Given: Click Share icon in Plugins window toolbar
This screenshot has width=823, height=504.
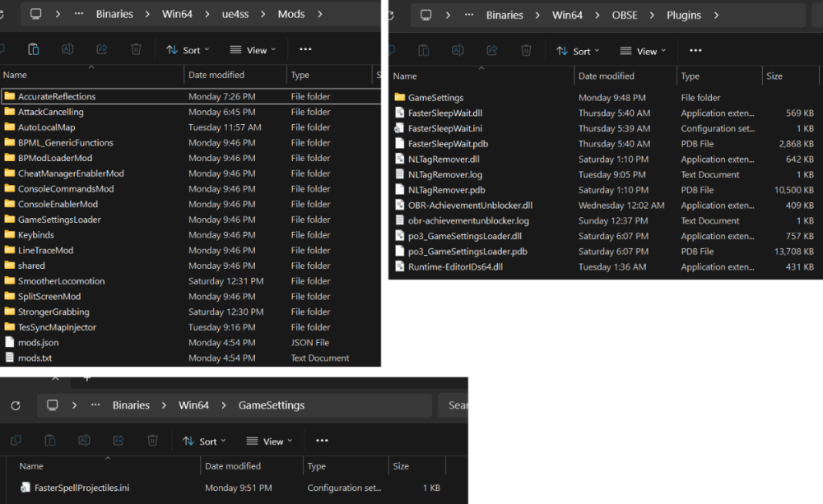Looking at the screenshot, I should (492, 50).
